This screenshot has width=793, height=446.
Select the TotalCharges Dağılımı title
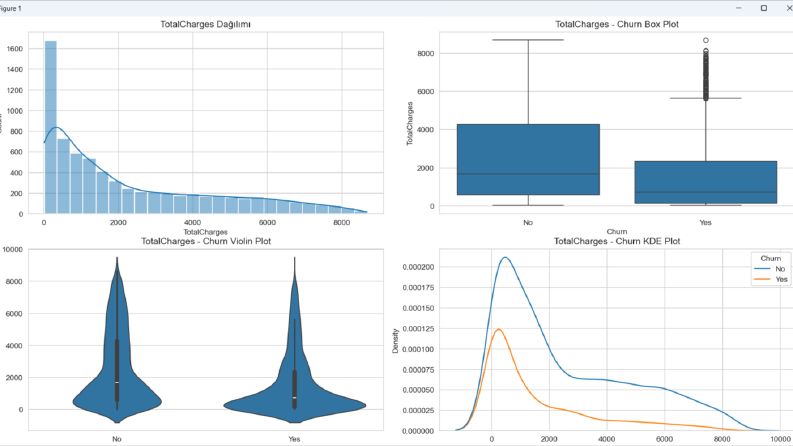(205, 24)
